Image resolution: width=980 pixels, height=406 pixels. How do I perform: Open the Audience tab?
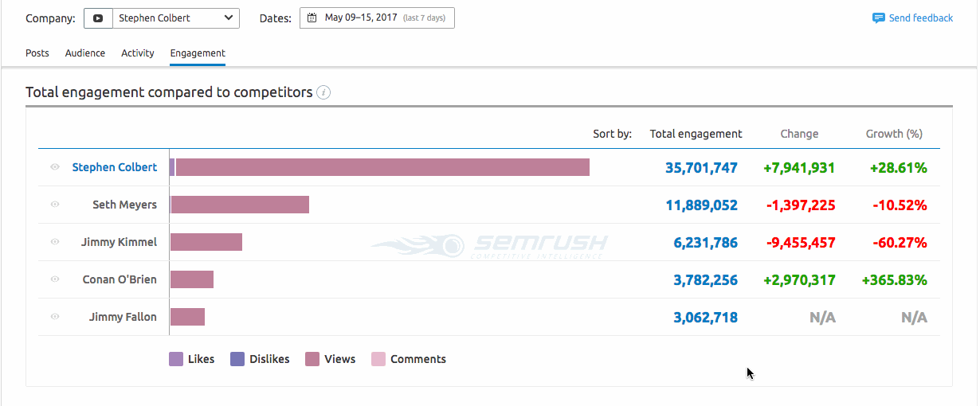[85, 53]
